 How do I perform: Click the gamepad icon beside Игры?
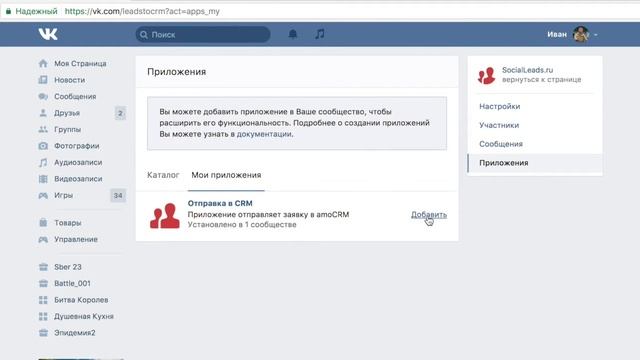[43, 196]
